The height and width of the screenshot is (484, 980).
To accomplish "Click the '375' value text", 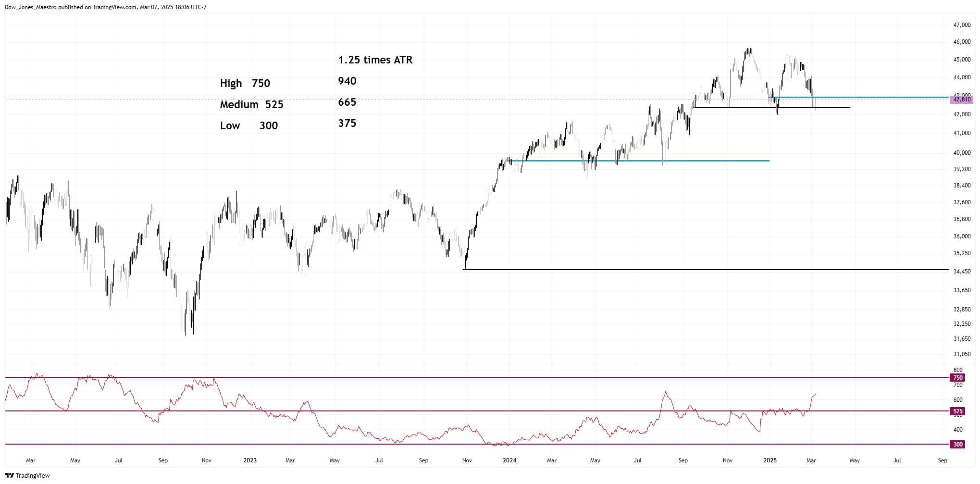I will coord(347,124).
